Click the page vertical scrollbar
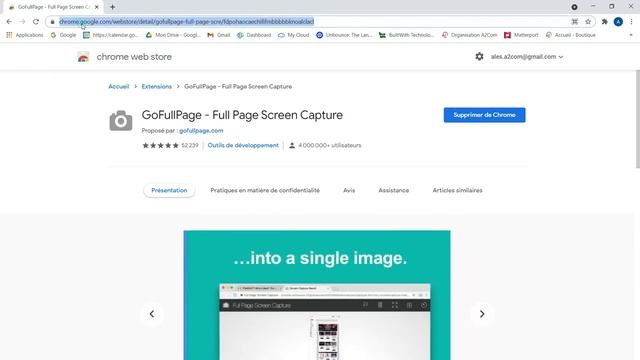The width and height of the screenshot is (640, 360). click(x=638, y=119)
